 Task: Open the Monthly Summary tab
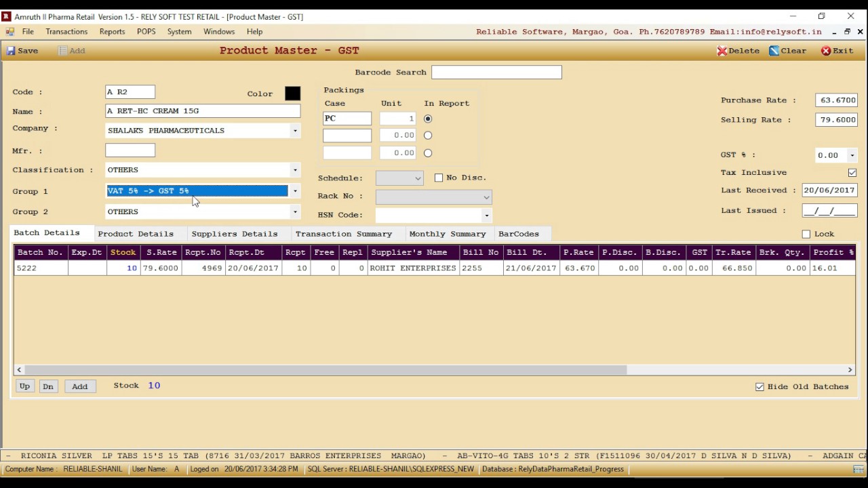click(448, 234)
